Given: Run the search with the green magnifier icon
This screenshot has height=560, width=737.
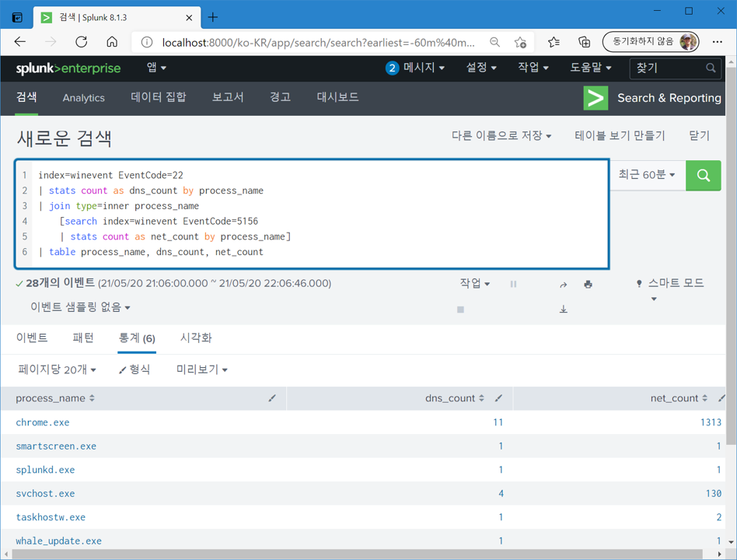Looking at the screenshot, I should pyautogui.click(x=703, y=175).
